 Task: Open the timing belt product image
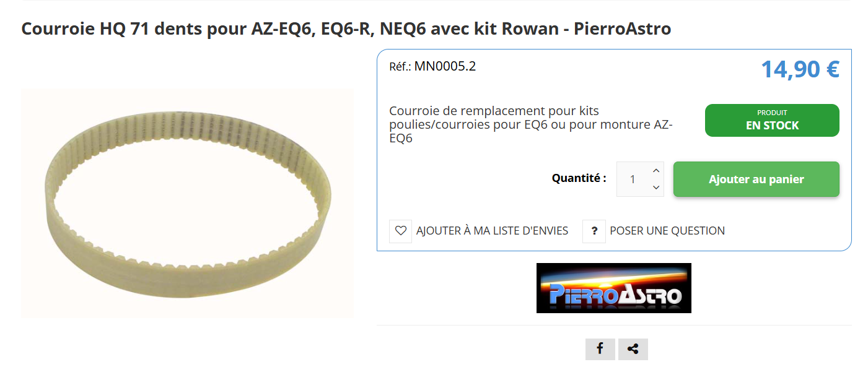click(186, 203)
